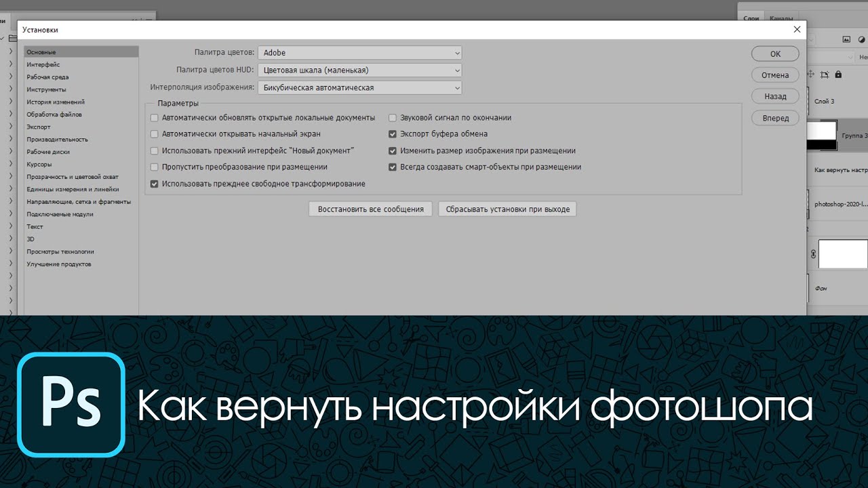Image resolution: width=868 pixels, height=488 pixels.
Task: Uncheck use legacy free transform checkbox
Action: pos(155,184)
